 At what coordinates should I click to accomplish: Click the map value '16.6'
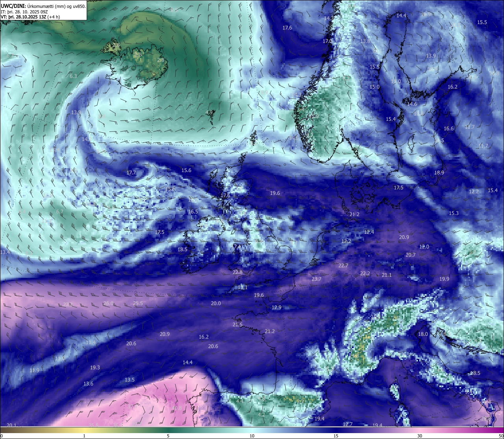(448, 128)
